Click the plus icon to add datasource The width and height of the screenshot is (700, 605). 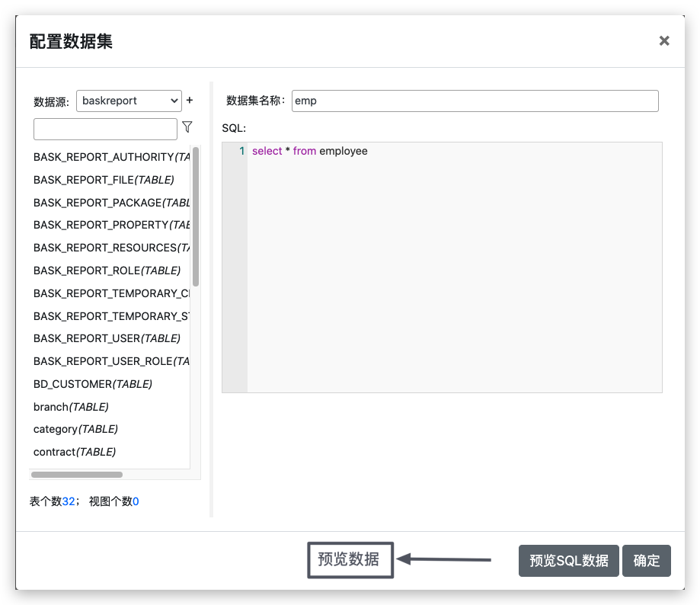pyautogui.click(x=190, y=101)
